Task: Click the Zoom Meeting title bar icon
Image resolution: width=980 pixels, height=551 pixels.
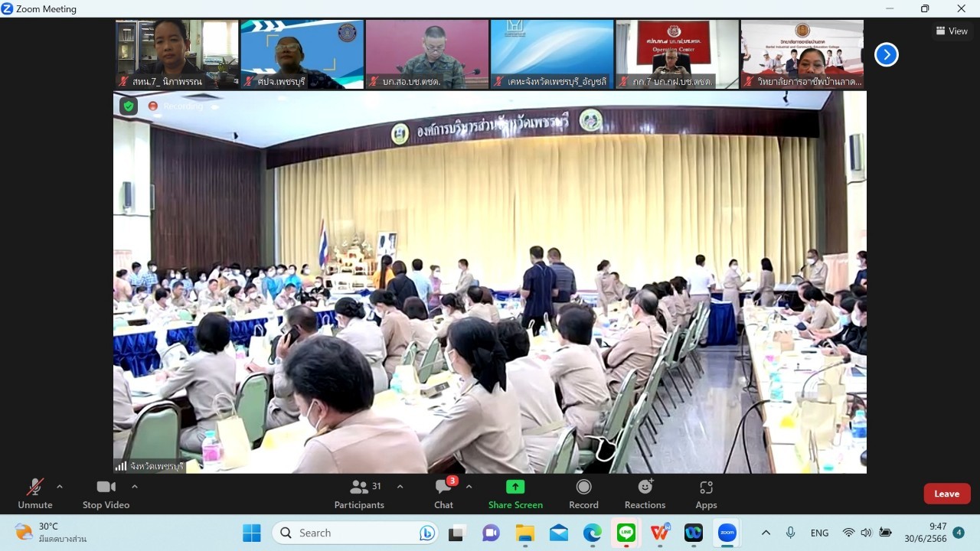Action: [8, 9]
